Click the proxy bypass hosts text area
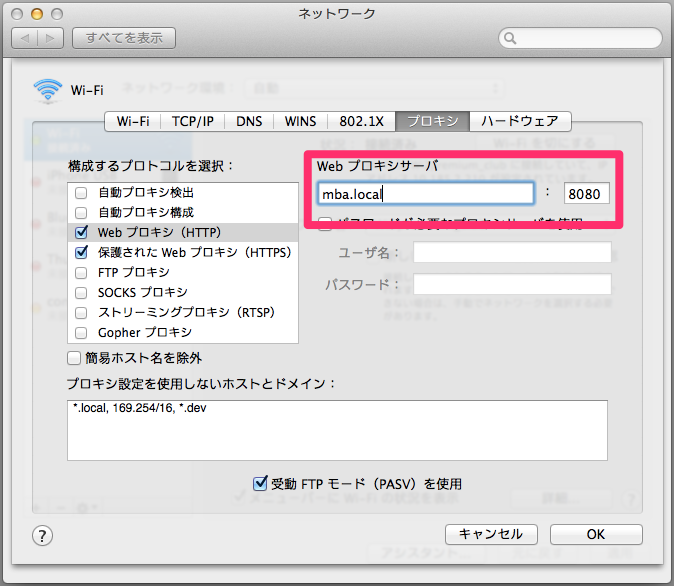This screenshot has height=586, width=674. [x=337, y=430]
